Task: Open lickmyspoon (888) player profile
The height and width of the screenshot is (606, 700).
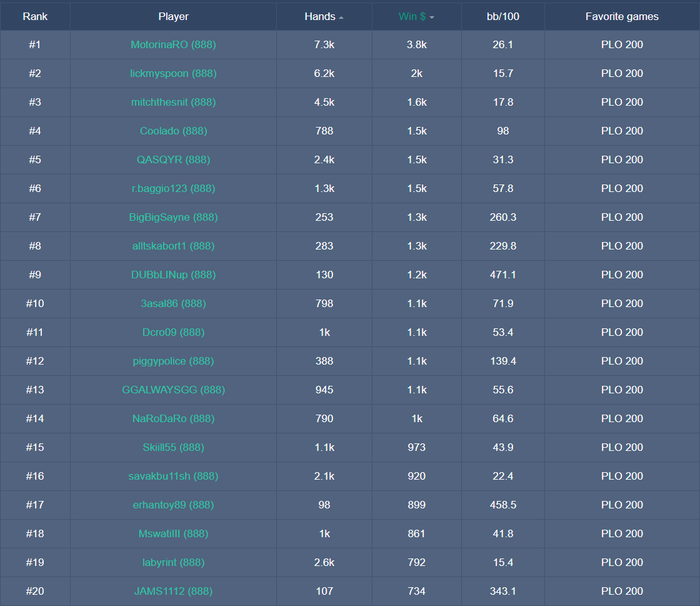Action: [x=173, y=73]
